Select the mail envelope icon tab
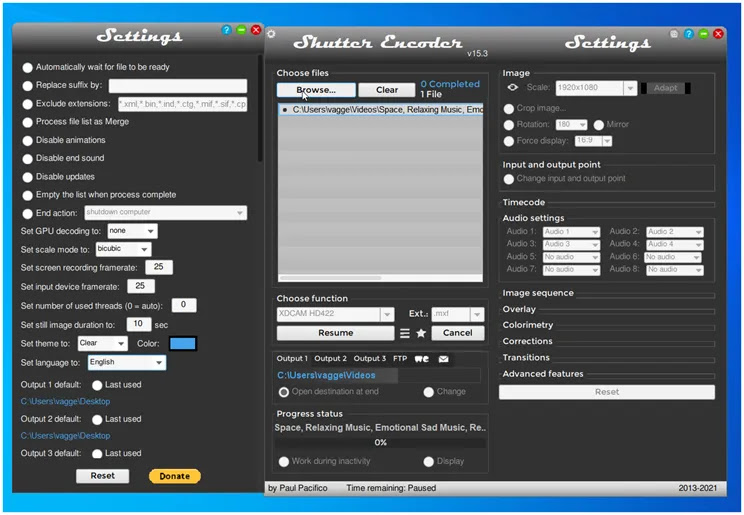Screen dimensions: 744x515 (444, 359)
